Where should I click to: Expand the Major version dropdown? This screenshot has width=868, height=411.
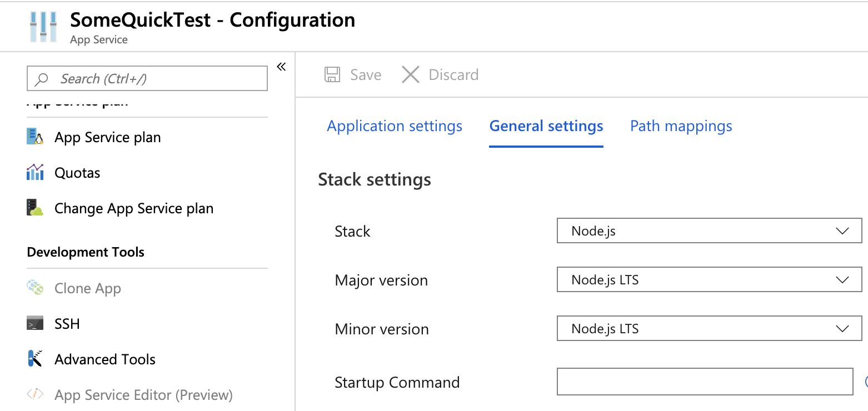[709, 280]
